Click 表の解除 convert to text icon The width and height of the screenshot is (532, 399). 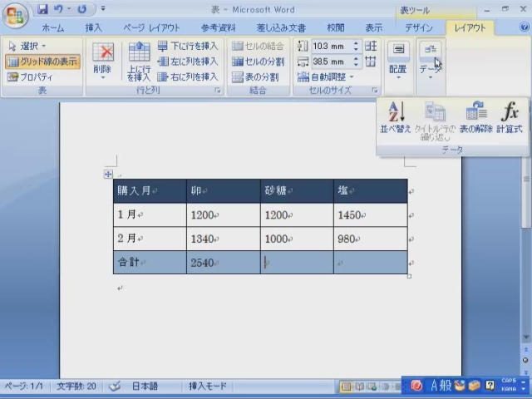pos(475,116)
